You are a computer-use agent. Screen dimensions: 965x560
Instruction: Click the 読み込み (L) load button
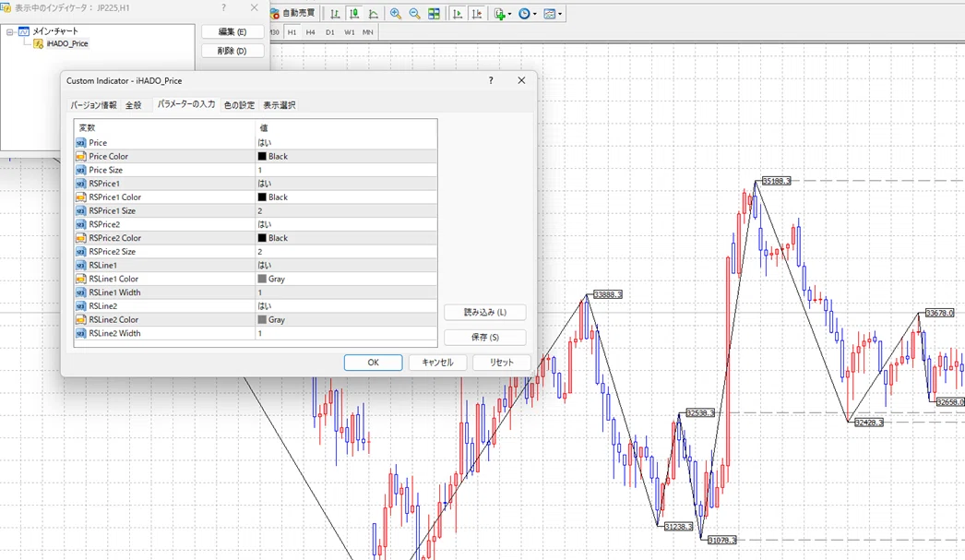tap(485, 313)
